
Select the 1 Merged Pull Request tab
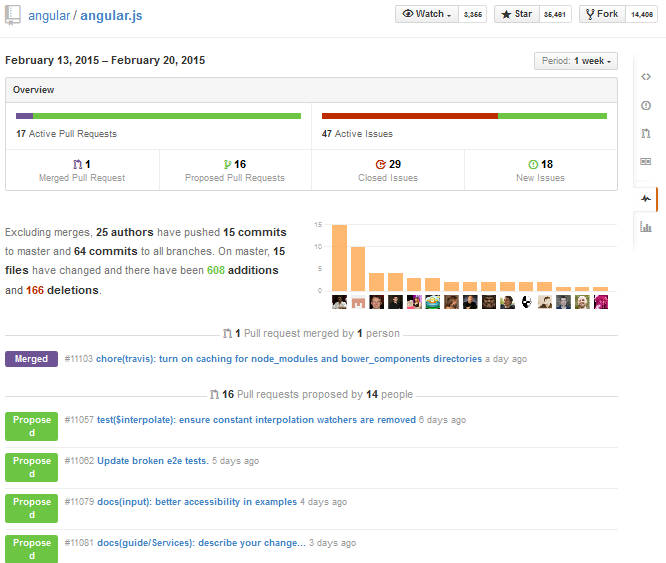82,170
